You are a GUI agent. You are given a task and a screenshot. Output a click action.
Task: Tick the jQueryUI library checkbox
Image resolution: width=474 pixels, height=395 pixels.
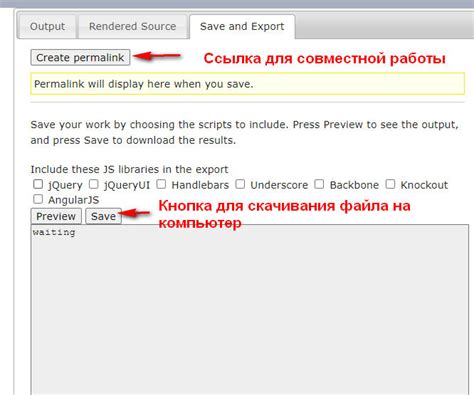94,184
